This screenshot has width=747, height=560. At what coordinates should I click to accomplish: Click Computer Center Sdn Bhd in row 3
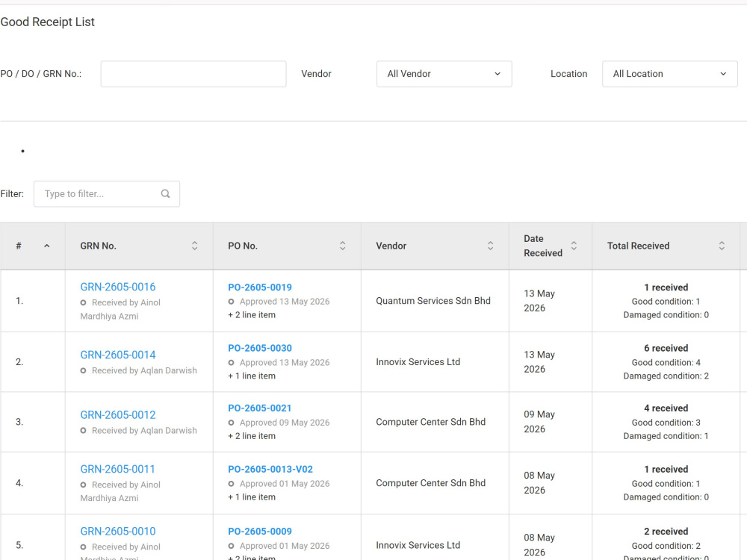pos(431,422)
